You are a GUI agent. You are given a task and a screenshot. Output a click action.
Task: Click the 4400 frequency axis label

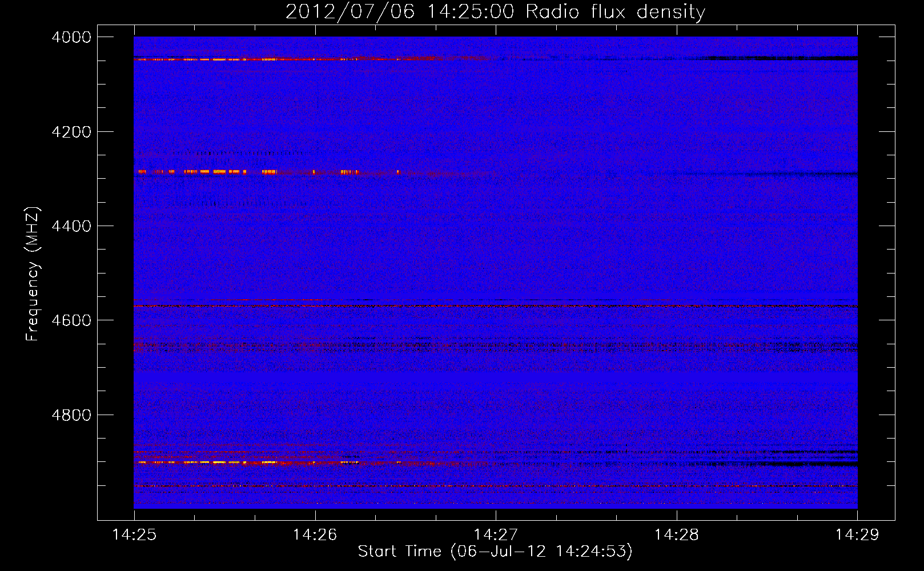[71, 226]
